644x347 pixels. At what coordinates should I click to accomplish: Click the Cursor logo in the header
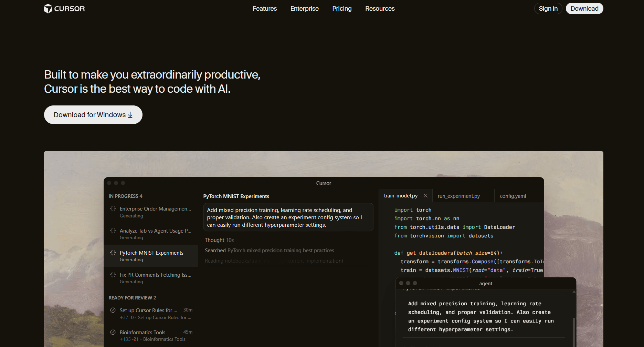click(64, 9)
